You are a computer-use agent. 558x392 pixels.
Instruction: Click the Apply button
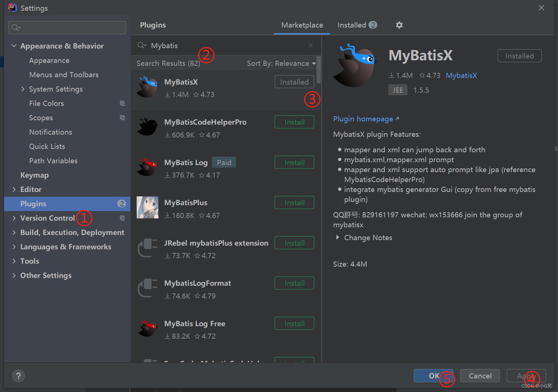(x=526, y=376)
